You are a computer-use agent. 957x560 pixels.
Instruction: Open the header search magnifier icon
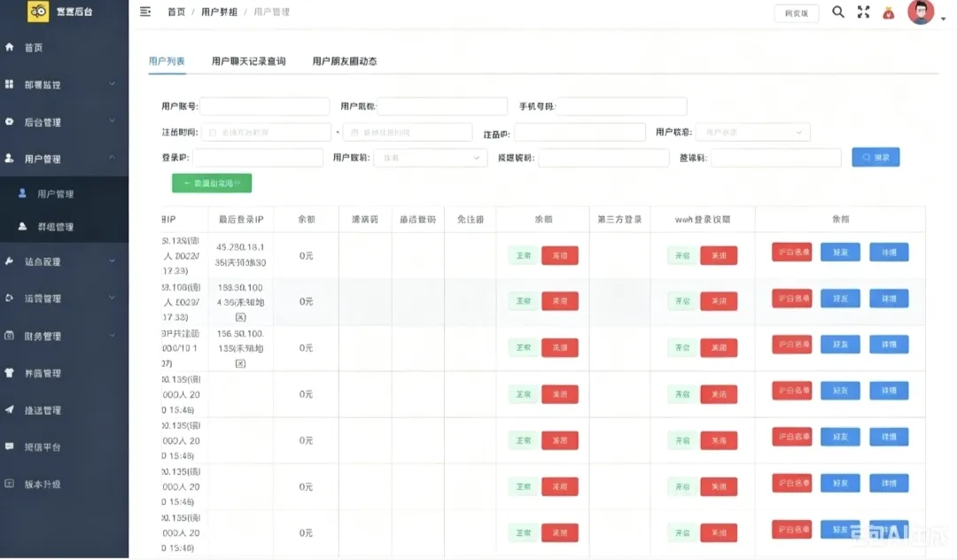838,12
